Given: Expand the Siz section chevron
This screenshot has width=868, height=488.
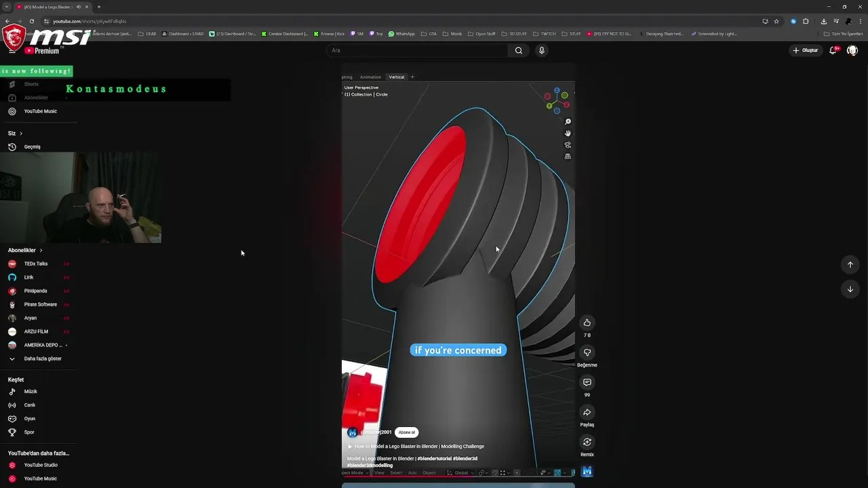Looking at the screenshot, I should tap(21, 134).
